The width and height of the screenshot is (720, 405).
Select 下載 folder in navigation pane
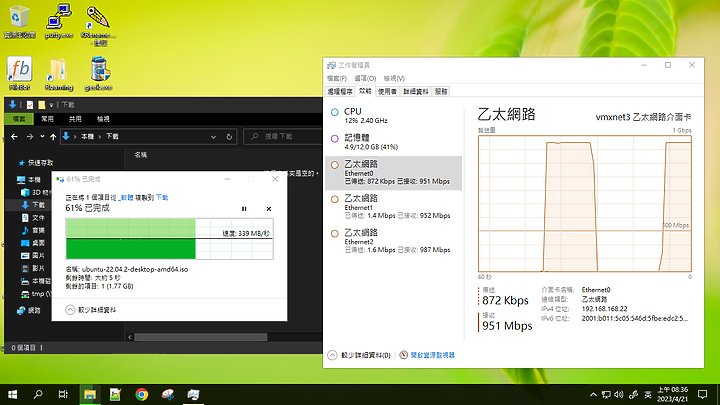point(33,205)
